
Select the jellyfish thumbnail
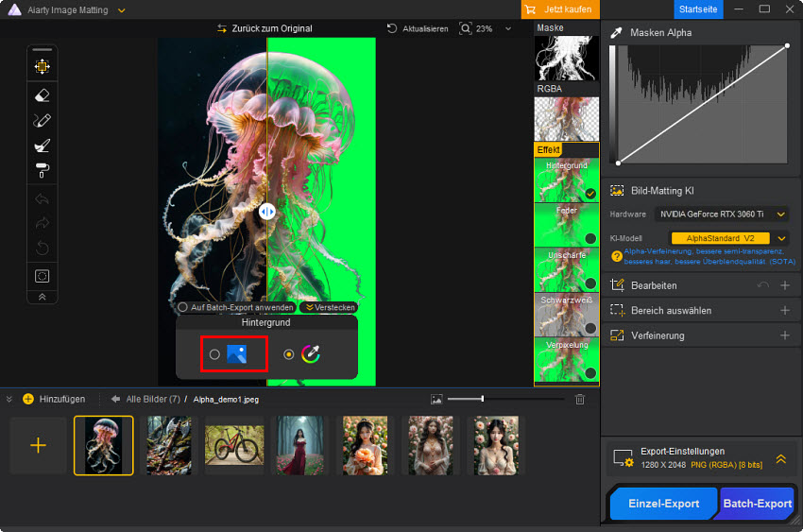104,445
